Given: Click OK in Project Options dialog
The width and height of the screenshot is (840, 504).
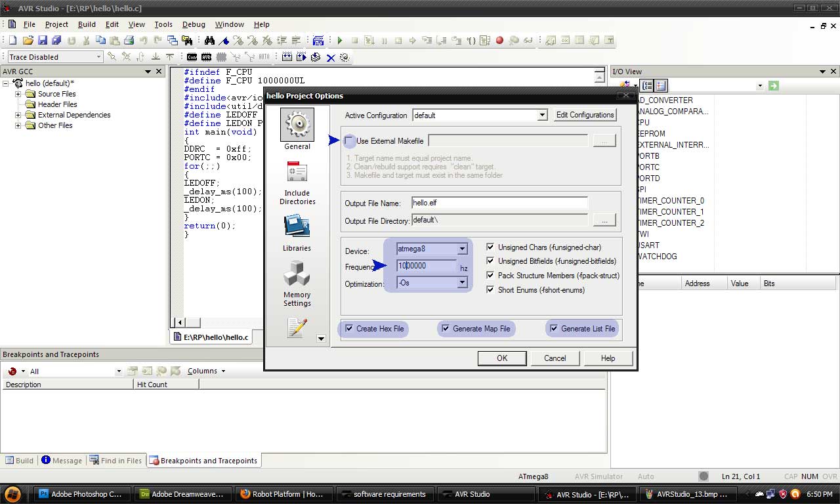Looking at the screenshot, I should (502, 358).
